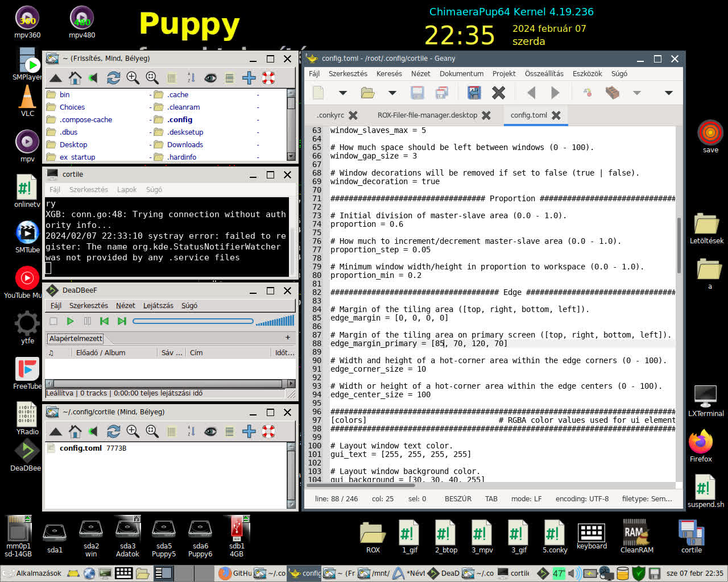Open the Lejátszás menu in DeaDBeeF

coord(158,306)
